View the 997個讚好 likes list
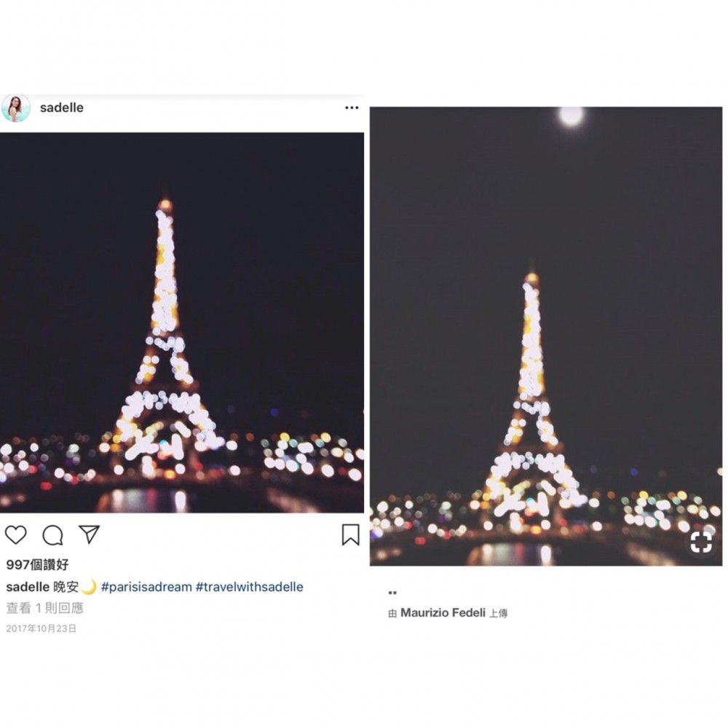The width and height of the screenshot is (728, 728). coord(38,565)
